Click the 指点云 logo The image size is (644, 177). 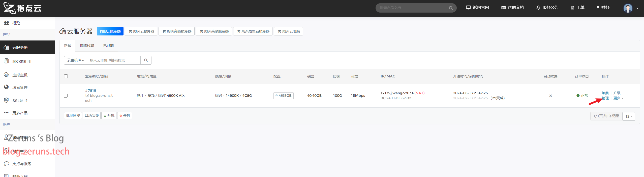(x=22, y=8)
